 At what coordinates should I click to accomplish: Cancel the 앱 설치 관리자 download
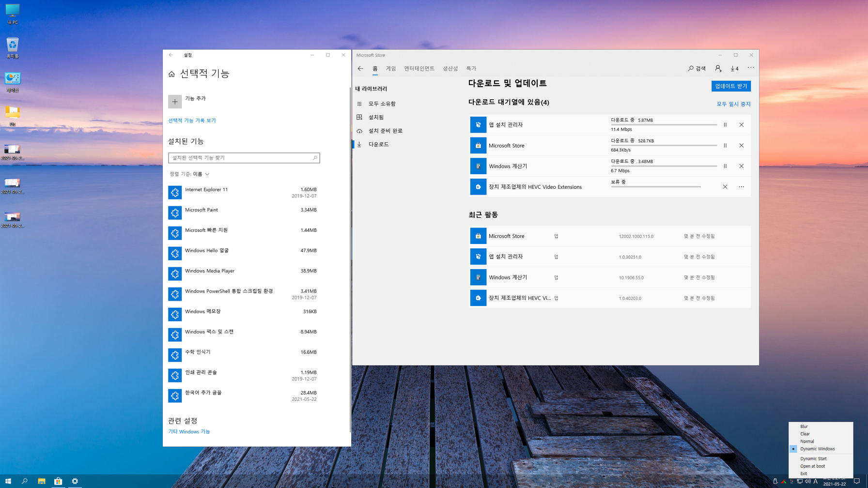pos(741,125)
